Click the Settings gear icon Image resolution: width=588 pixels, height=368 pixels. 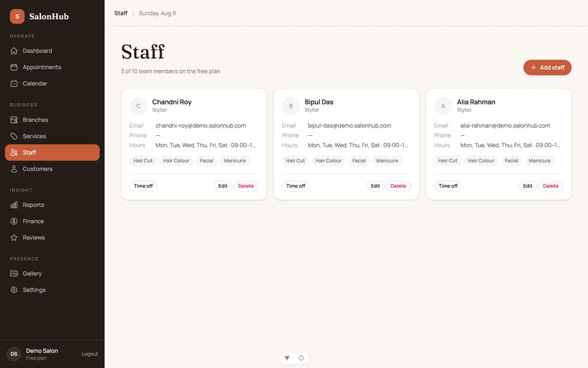[x=14, y=290]
